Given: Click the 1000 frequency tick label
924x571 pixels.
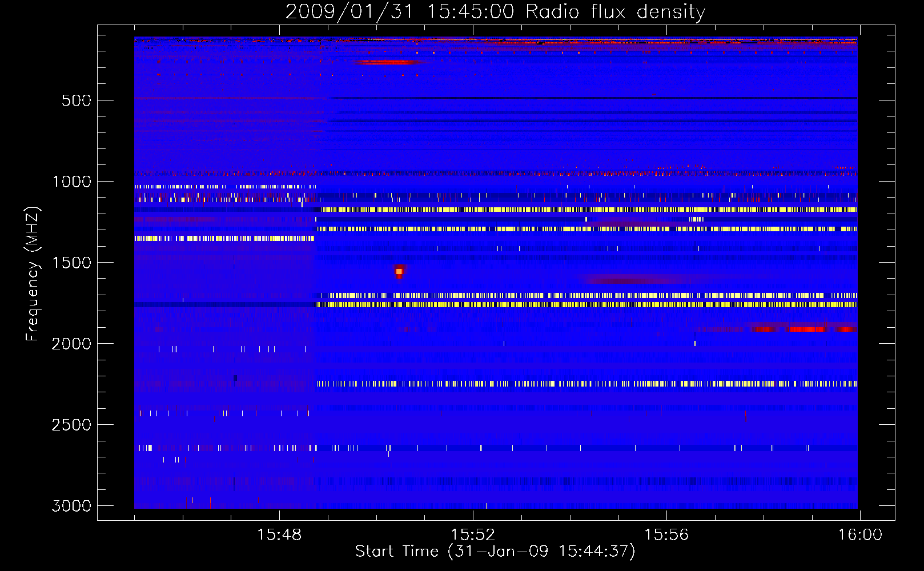Looking at the screenshot, I should point(71,182).
